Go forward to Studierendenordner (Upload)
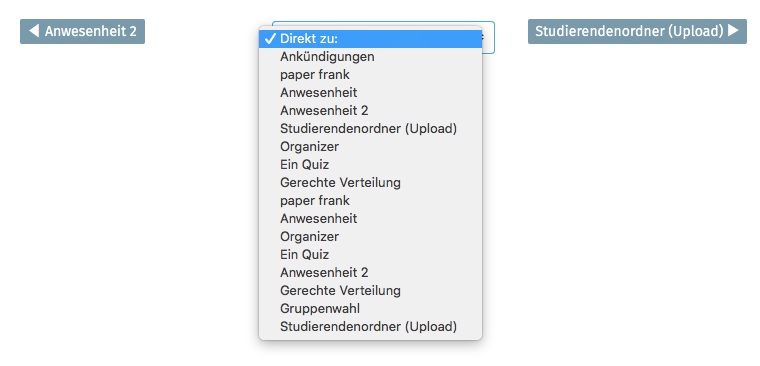 [x=637, y=32]
